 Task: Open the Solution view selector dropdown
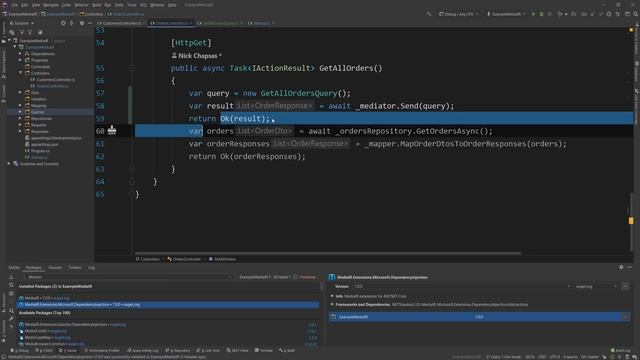(x=22, y=23)
